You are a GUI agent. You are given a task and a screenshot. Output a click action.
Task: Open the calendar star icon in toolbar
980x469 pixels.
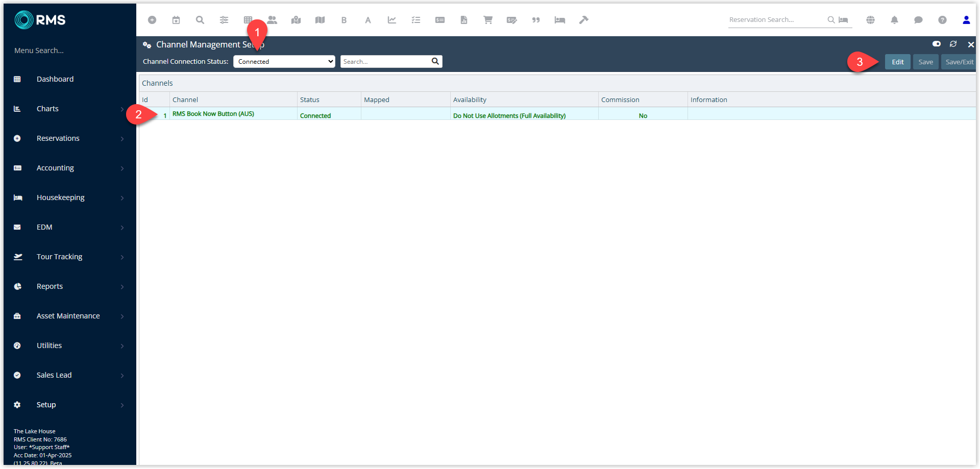(x=176, y=20)
